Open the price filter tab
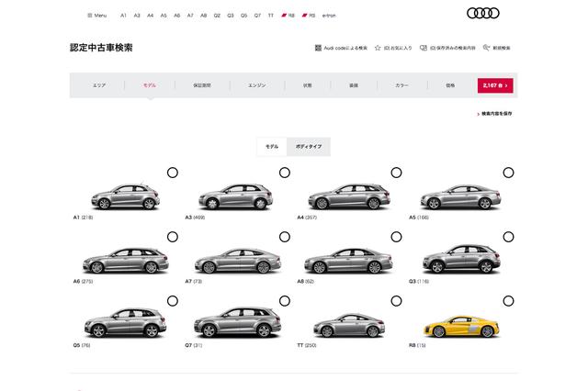Screen dimensions: 588x391 [450, 85]
